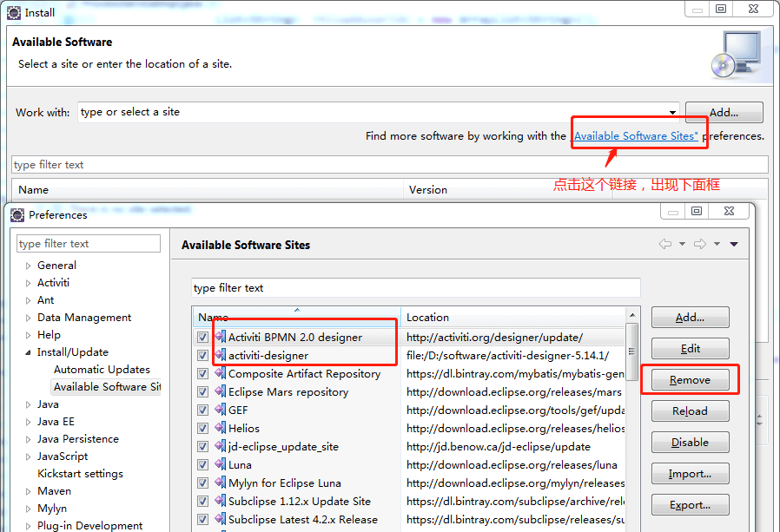Sort sites by the Location column header

point(512,318)
